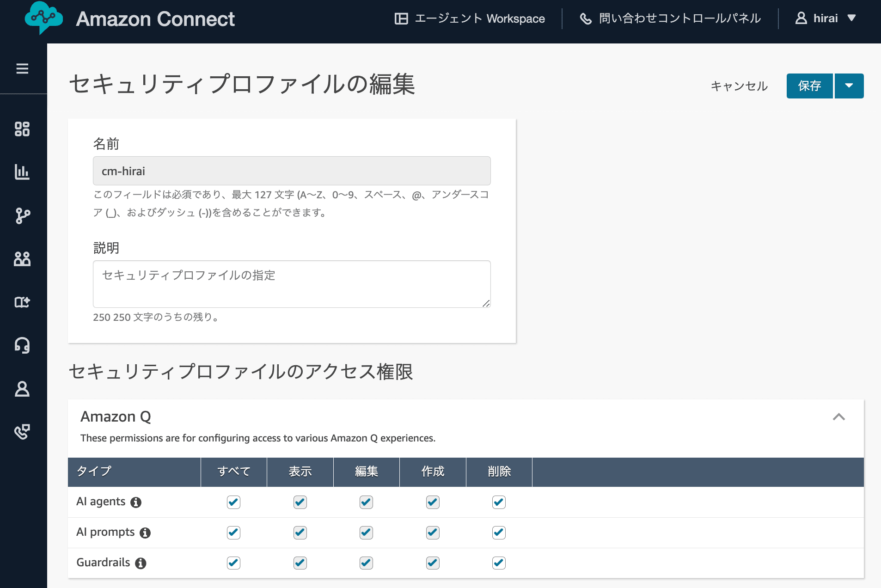Uncheck AI agents Delete (削除) checkbox
This screenshot has height=588, width=881.
click(x=499, y=502)
